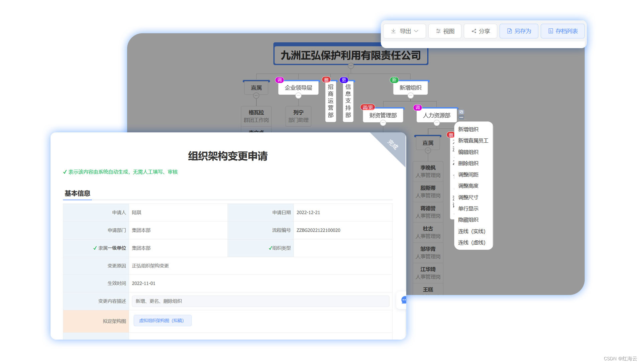Click 集团本部 in the 隶属一级单位 row
Screen dimensions: 642x364
point(141,248)
